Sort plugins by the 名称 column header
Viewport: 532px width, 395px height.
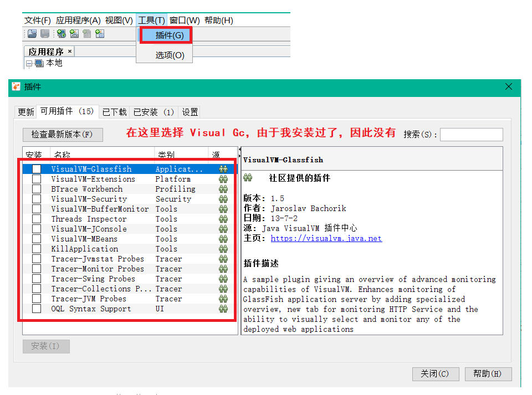point(102,155)
